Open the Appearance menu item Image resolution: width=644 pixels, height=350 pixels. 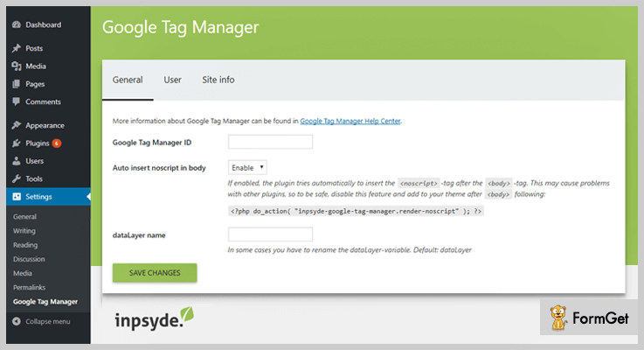[48, 125]
